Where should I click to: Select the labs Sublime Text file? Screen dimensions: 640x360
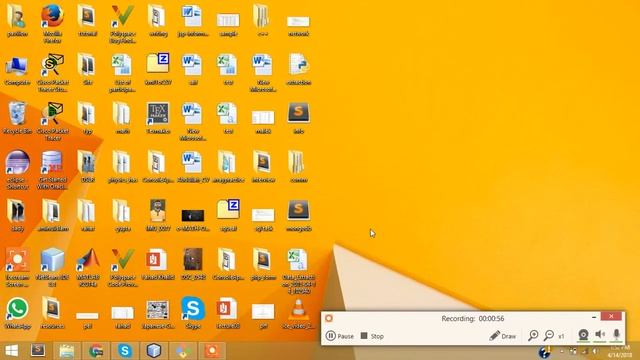point(298,118)
